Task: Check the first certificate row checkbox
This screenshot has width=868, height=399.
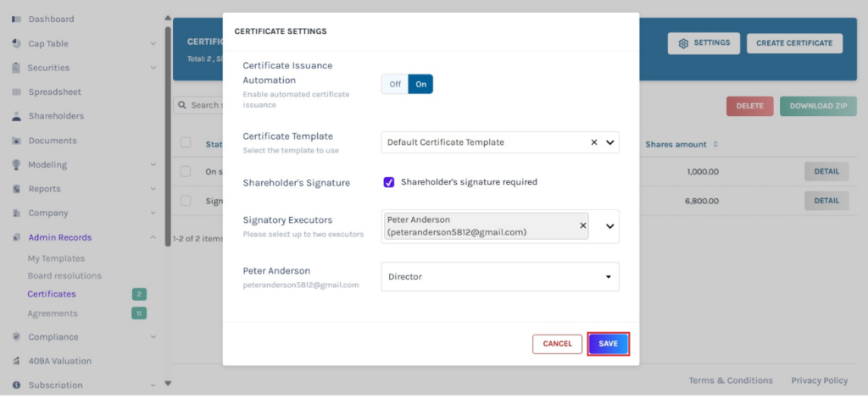Action: [186, 172]
